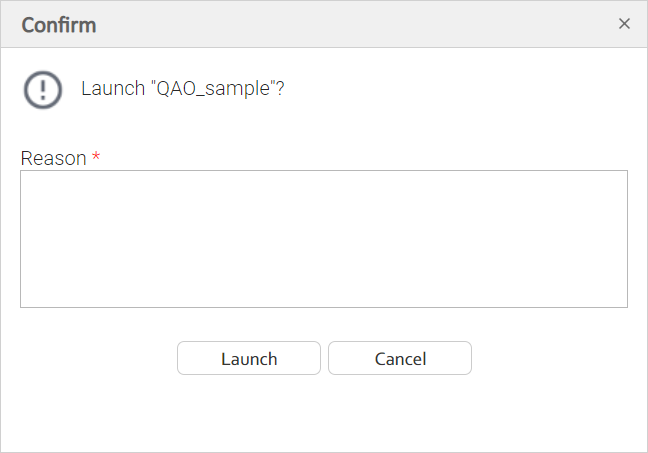This screenshot has height=453, width=648.
Task: Click inside the Reason text area
Action: pyautogui.click(x=323, y=239)
